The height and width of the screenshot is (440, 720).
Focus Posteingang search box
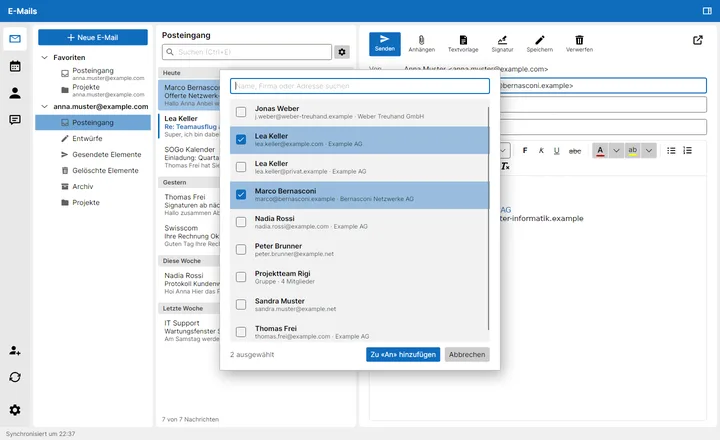point(247,52)
